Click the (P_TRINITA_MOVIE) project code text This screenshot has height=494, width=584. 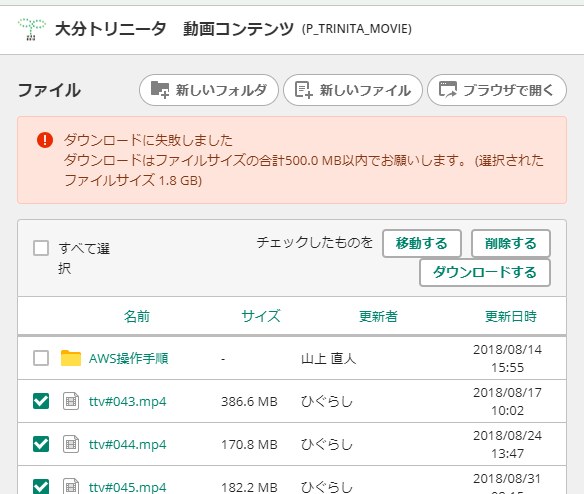point(357,29)
